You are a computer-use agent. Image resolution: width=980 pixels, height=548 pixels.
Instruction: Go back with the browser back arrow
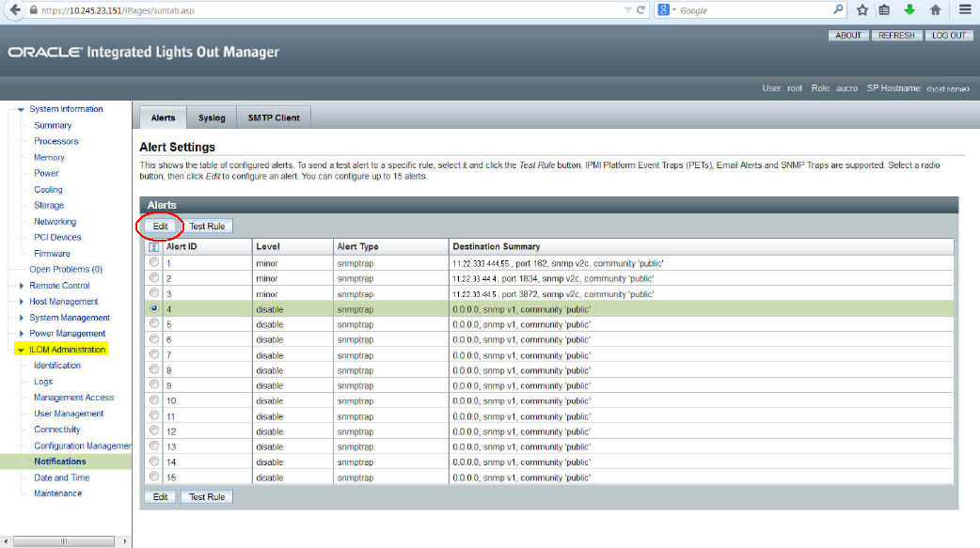click(15, 10)
